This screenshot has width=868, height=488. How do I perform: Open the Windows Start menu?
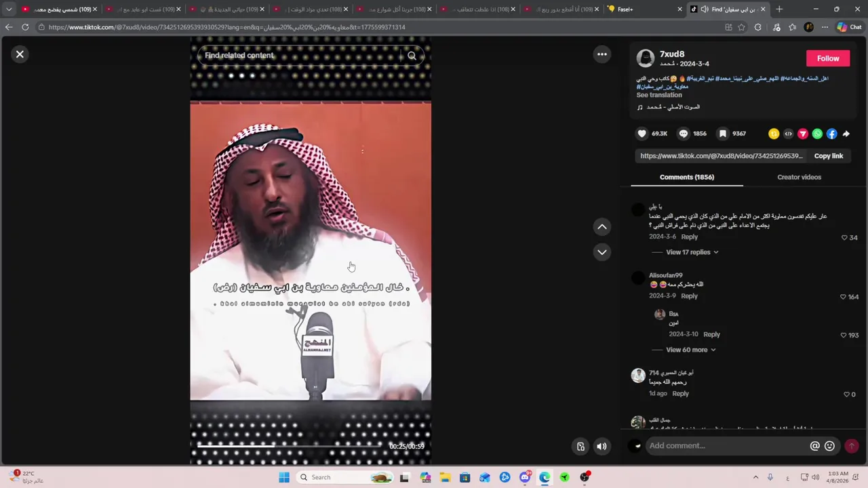pyautogui.click(x=284, y=477)
